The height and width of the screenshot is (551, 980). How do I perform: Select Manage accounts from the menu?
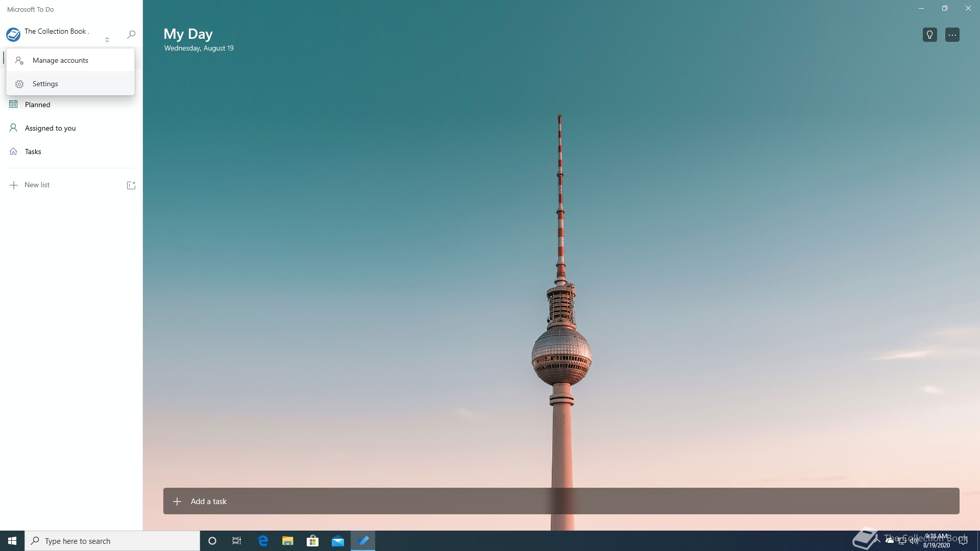pos(60,60)
